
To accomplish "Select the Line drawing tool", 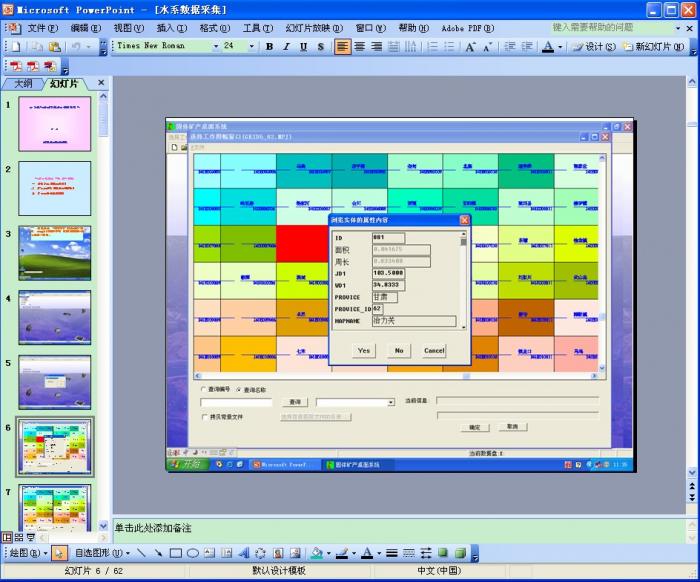I will coord(142,553).
